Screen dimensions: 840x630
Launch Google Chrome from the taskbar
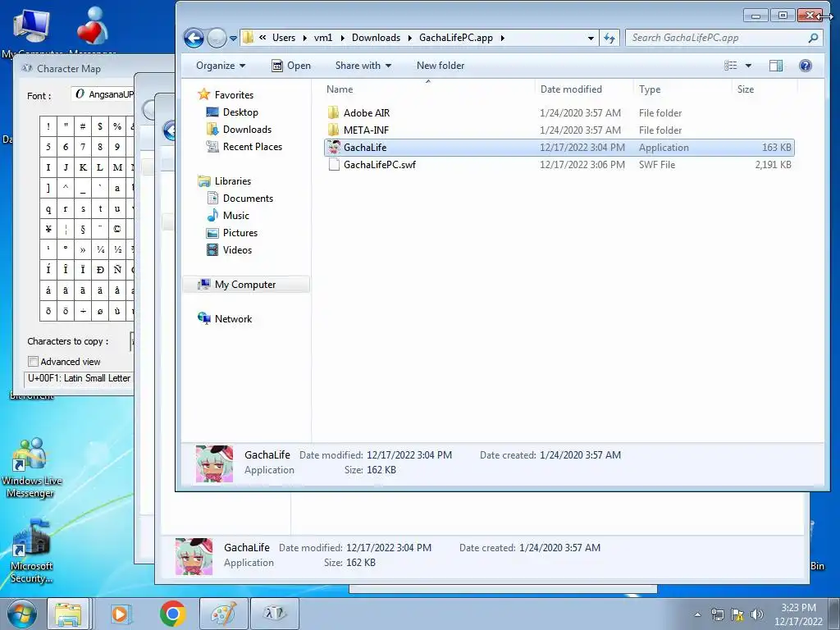tap(172, 614)
